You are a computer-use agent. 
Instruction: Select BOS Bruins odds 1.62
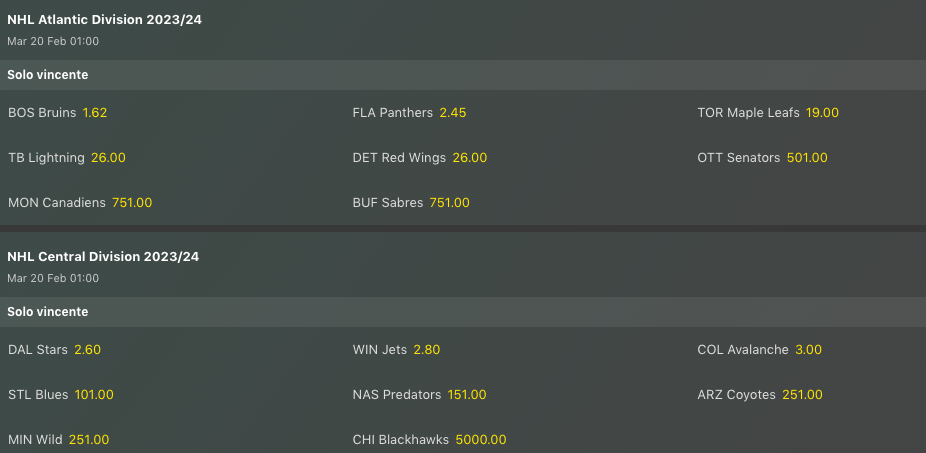(x=94, y=113)
